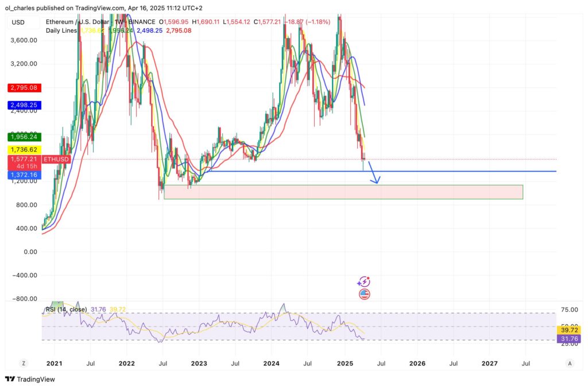This screenshot has width=588, height=388.
Task: Click the US flag economic events icon
Action: [365, 293]
